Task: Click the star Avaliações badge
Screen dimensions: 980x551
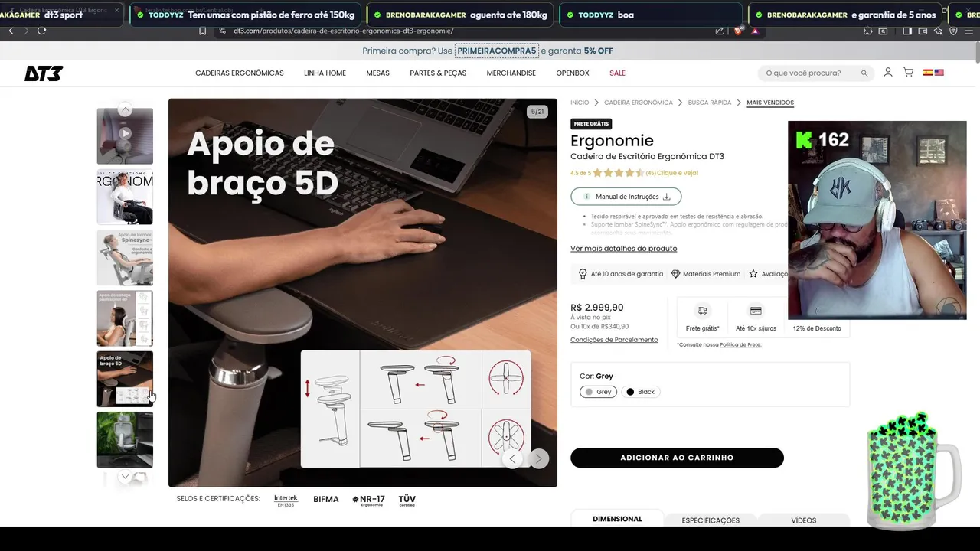Action: (769, 274)
